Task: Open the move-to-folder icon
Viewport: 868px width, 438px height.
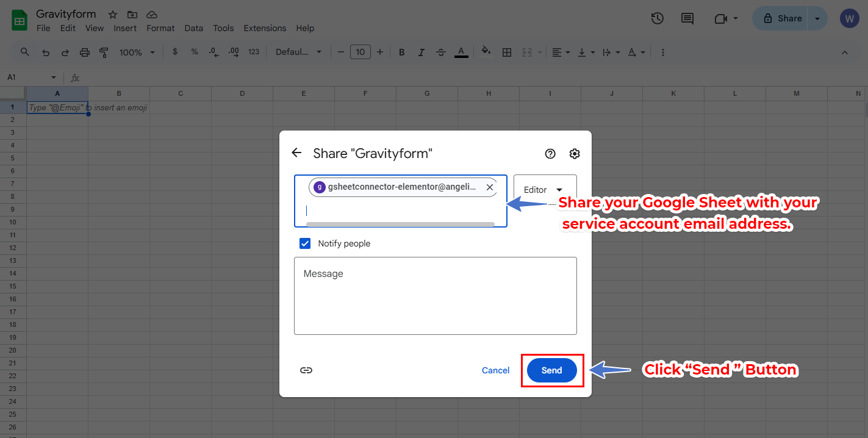Action: click(x=132, y=15)
